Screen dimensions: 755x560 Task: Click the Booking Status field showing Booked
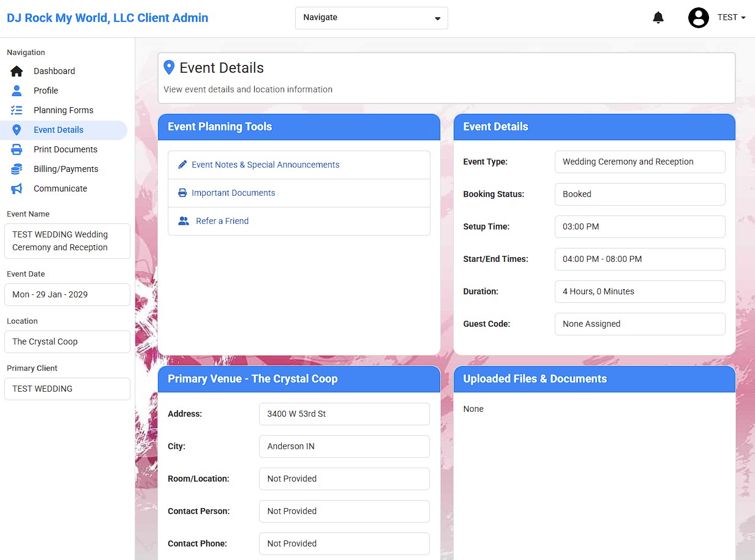click(x=640, y=194)
